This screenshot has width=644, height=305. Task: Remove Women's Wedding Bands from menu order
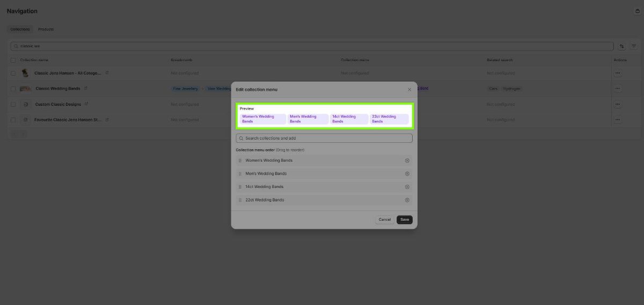pyautogui.click(x=407, y=161)
